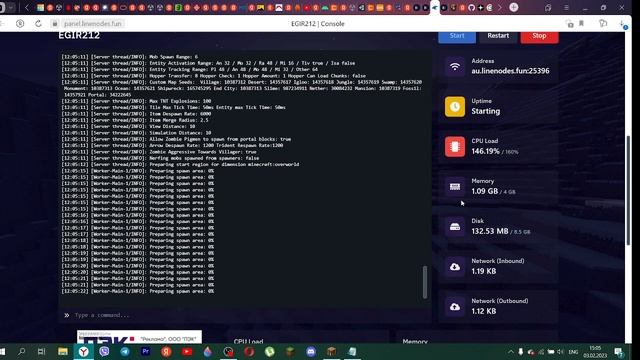The height and width of the screenshot is (360, 640).
Task: Click the Disk drive icon
Action: (455, 227)
